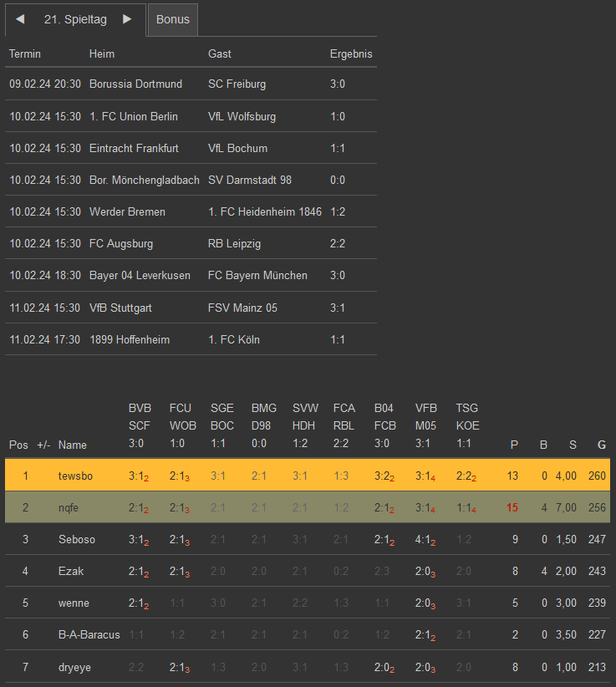Go to next matchday with right arrow
This screenshot has width=616, height=687.
tap(127, 19)
